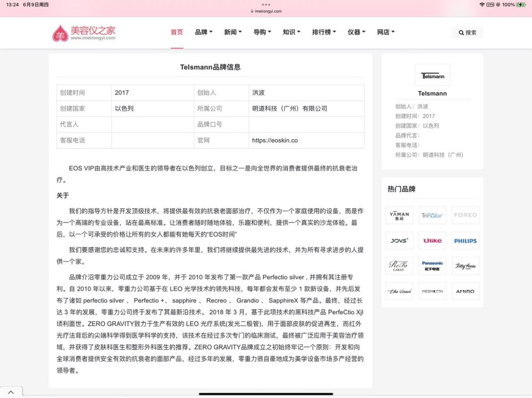Open the Ulike brand logo
The width and height of the screenshot is (532, 398).
coord(432,241)
